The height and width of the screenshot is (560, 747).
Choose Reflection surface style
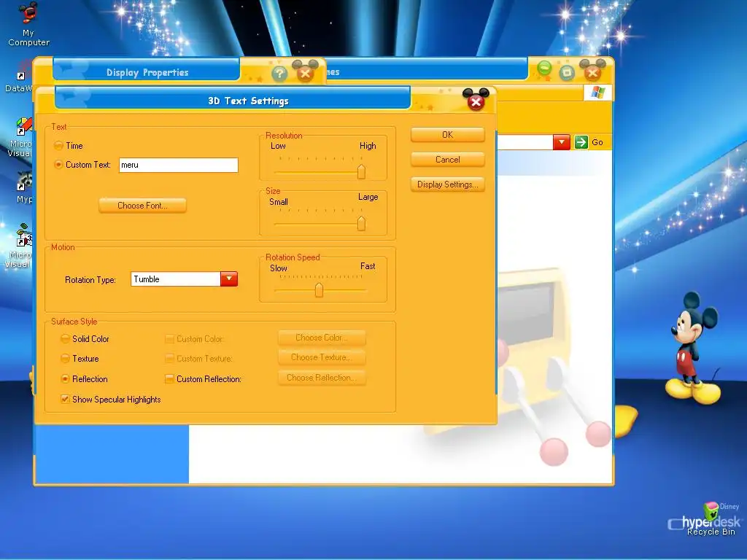pyautogui.click(x=65, y=378)
